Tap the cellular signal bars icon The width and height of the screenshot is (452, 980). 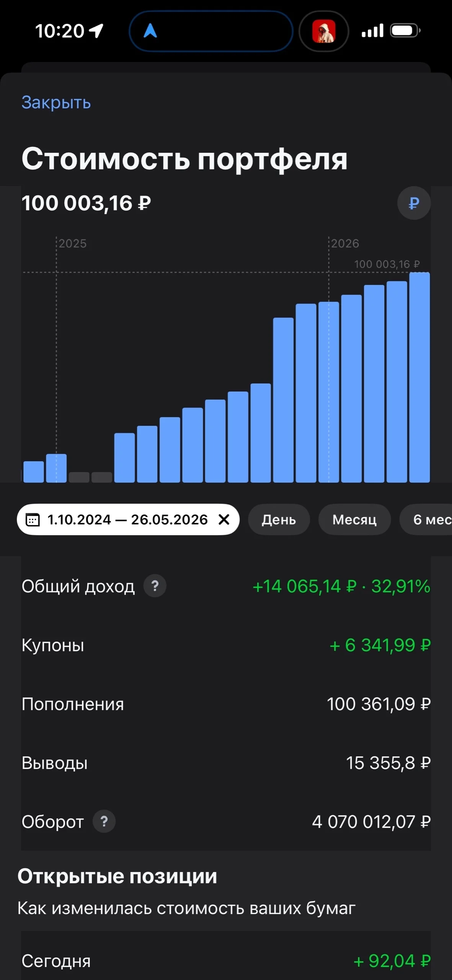372,31
